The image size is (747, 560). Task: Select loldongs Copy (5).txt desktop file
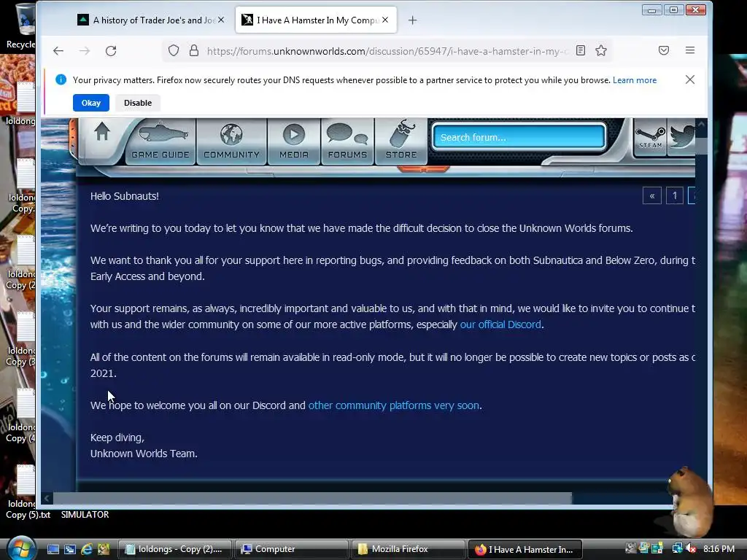25,492
